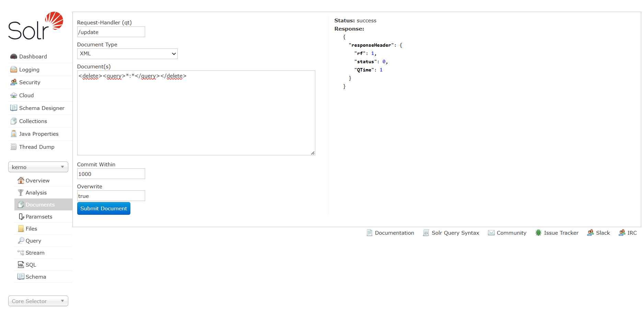Click the Query magnifier icon

(21, 241)
